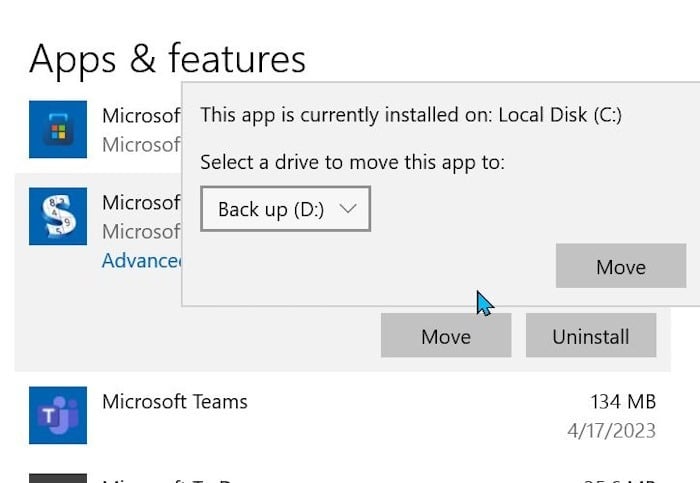Screen dimensions: 700x483
Task: Click the 4/17/2023 install date
Action: pyautogui.click(x=612, y=431)
